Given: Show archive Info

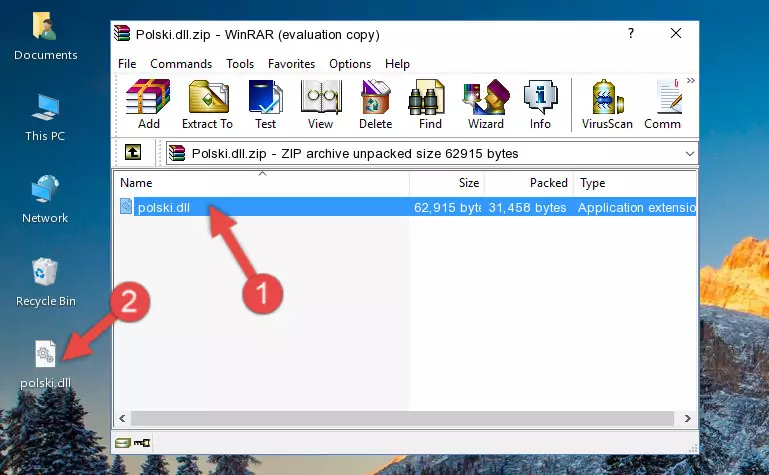Looking at the screenshot, I should (540, 104).
